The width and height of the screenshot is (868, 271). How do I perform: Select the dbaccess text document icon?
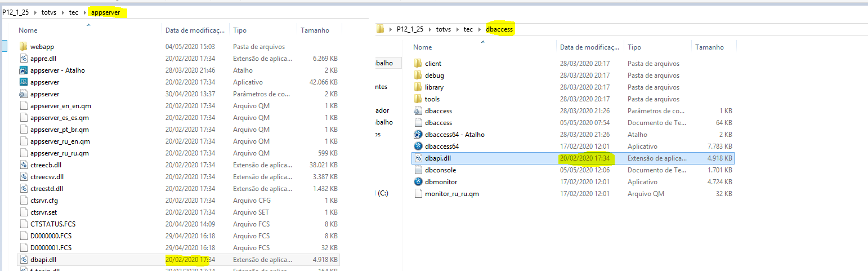coord(418,123)
